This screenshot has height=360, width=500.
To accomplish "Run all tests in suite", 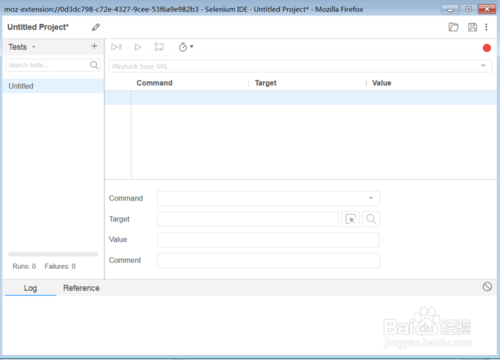I will pyautogui.click(x=116, y=47).
